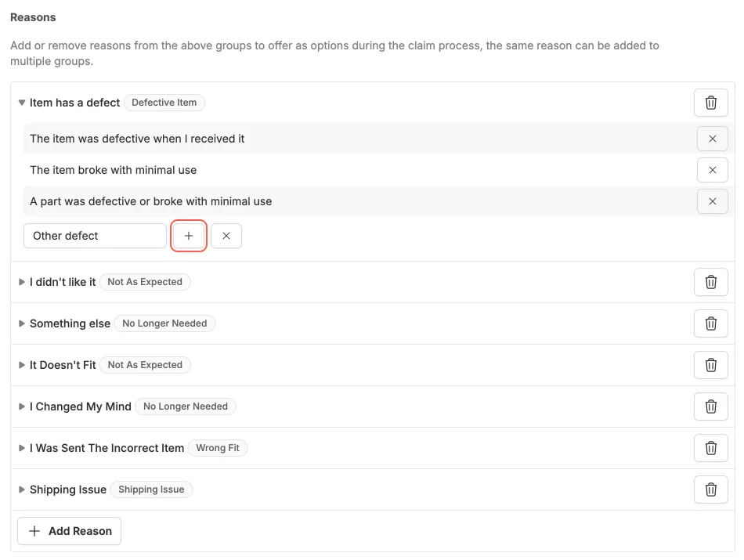
Task: Delete the 'It Doesn't Fit' reason group
Action: 710,365
